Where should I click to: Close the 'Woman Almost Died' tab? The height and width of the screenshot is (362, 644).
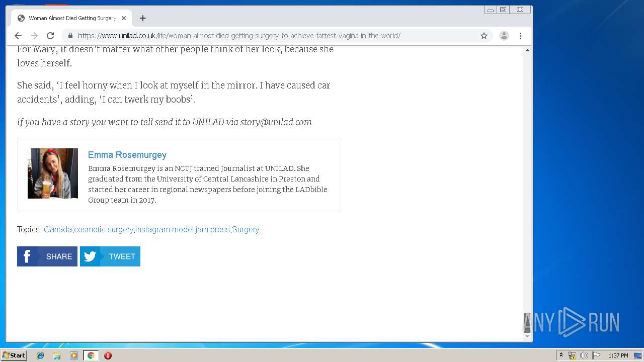tap(124, 18)
